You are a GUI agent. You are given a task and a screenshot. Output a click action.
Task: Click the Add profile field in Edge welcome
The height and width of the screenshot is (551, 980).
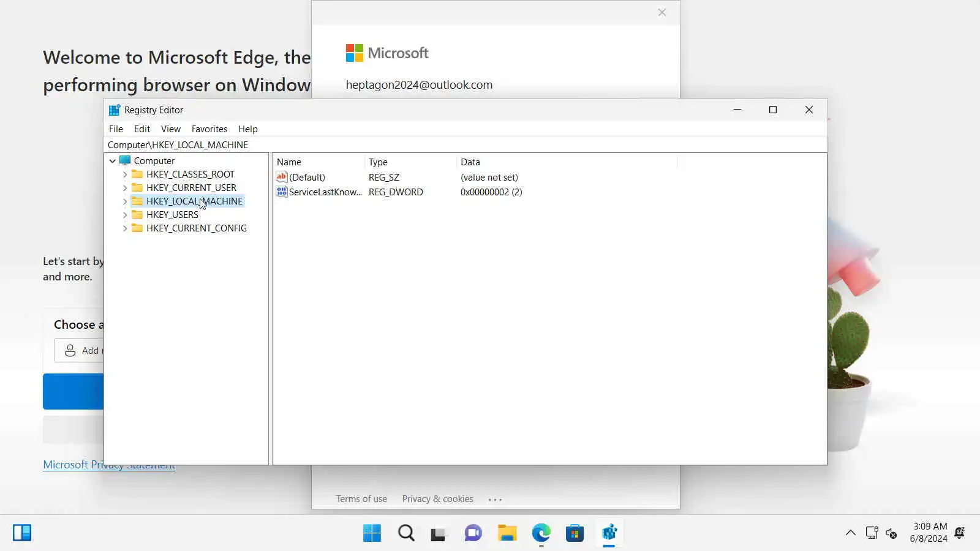79,351
